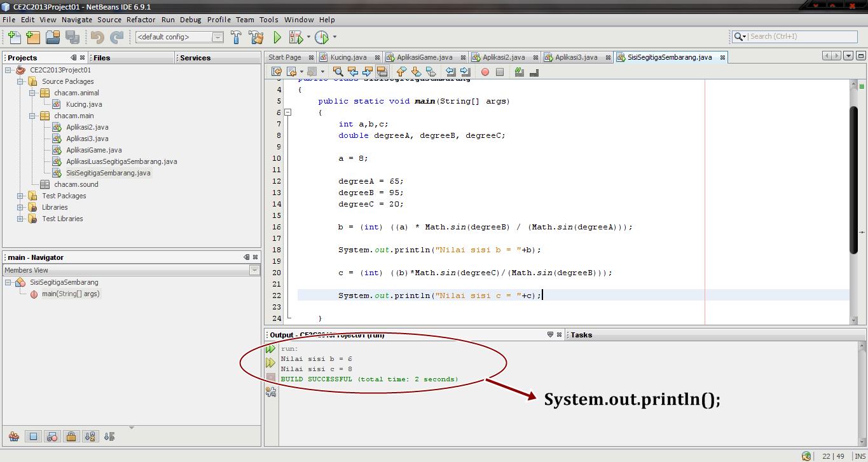
Task: Click Find Next Occurrence arrow icon
Action: click(x=368, y=72)
